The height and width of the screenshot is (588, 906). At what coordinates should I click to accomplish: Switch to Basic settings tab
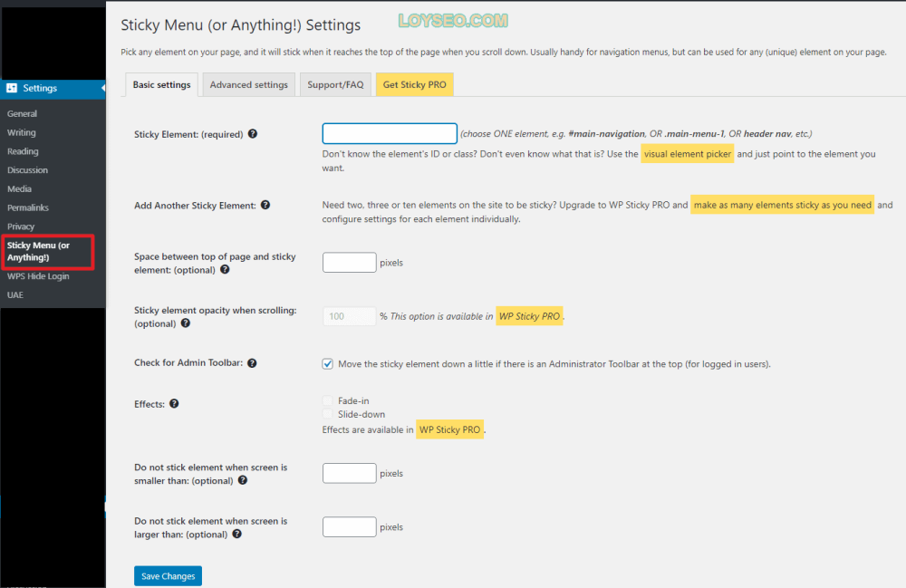coord(162,84)
